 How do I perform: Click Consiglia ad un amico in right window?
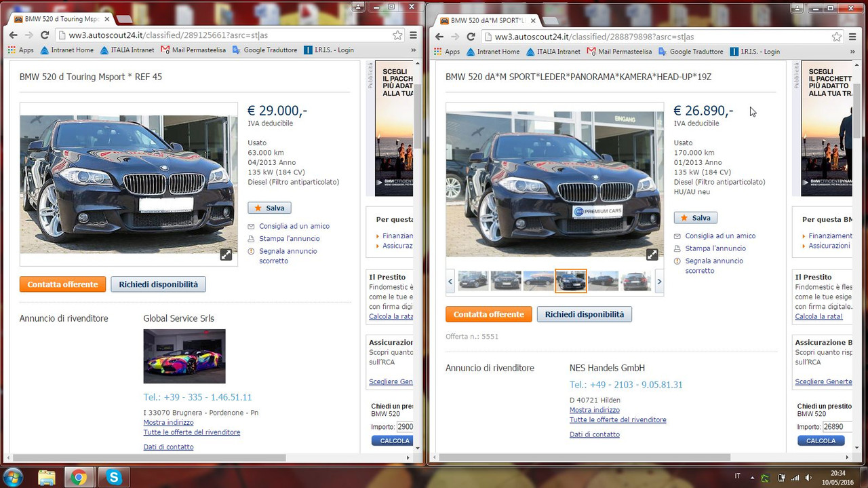[x=720, y=236]
